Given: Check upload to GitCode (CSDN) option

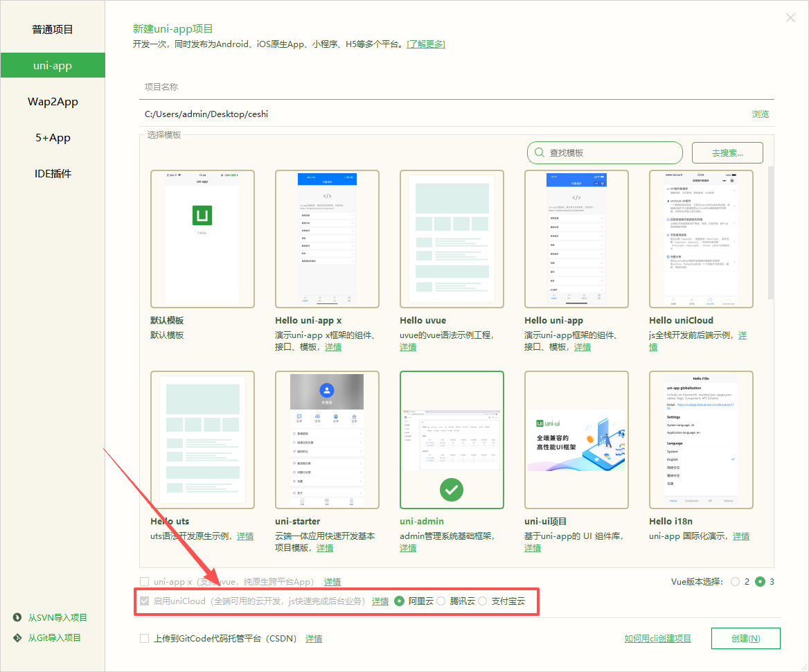Looking at the screenshot, I should click(x=145, y=639).
